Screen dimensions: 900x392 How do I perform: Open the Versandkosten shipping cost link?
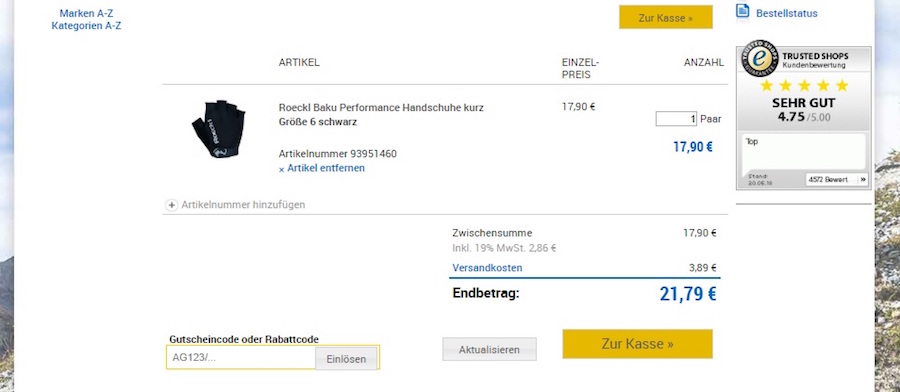coord(487,267)
